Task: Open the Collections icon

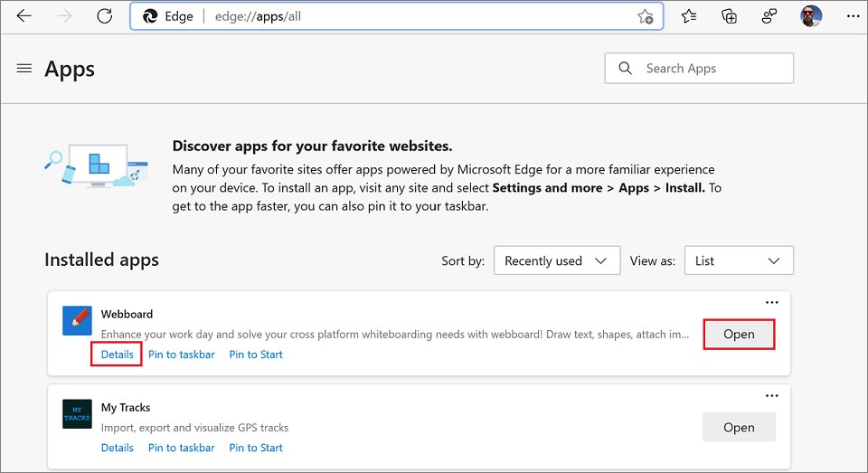Action: coord(729,16)
